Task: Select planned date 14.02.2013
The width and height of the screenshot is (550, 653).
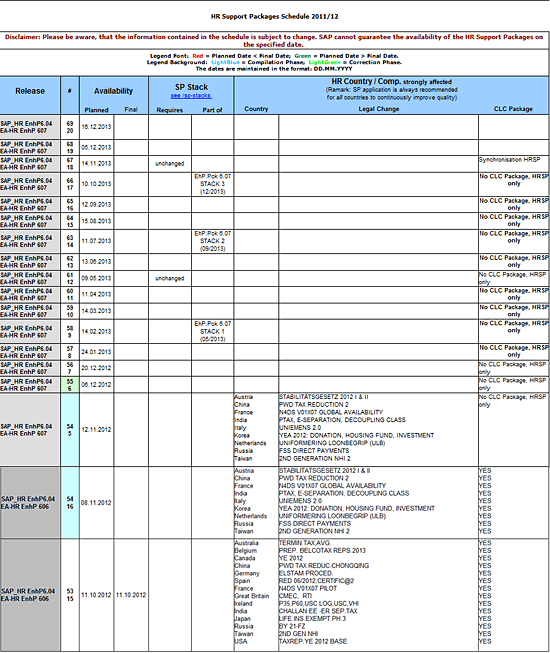Action: point(96,331)
